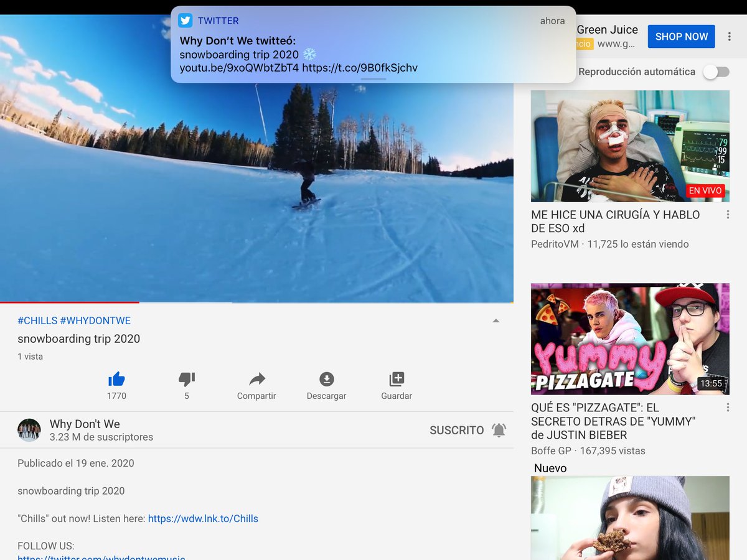Tap the notification bell next to SUSCRITO
747x560 pixels.
(499, 430)
